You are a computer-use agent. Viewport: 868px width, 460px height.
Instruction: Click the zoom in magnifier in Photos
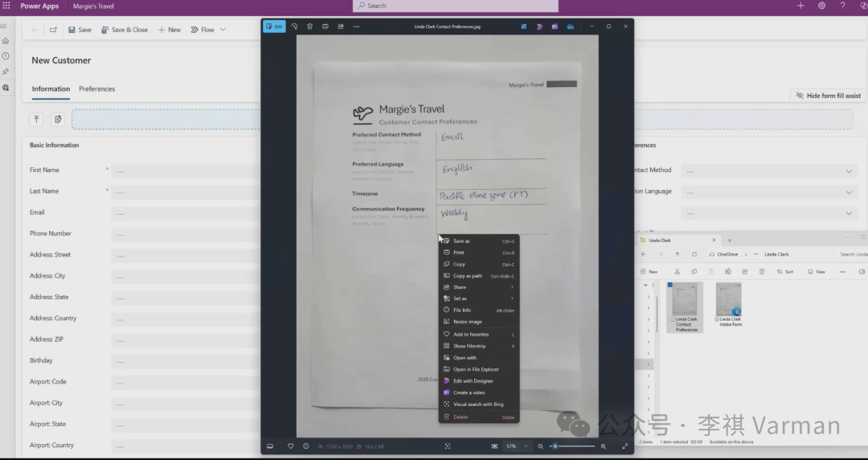(604, 446)
